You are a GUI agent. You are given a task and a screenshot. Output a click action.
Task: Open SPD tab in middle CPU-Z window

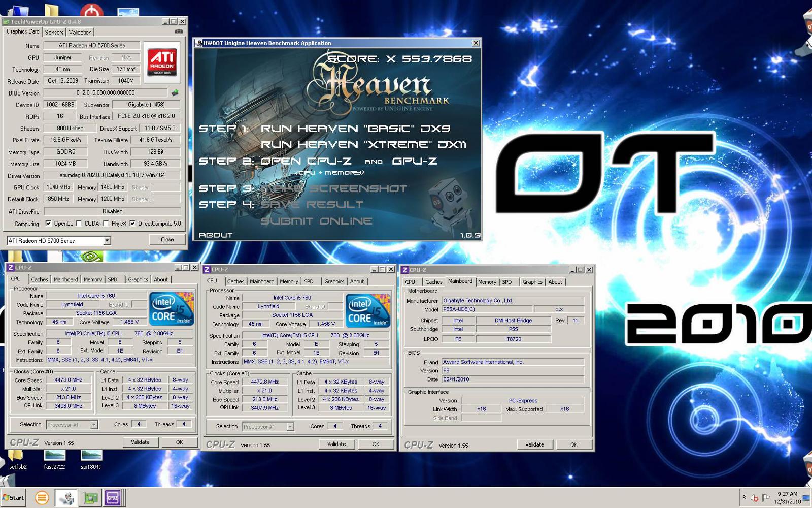[x=309, y=282]
